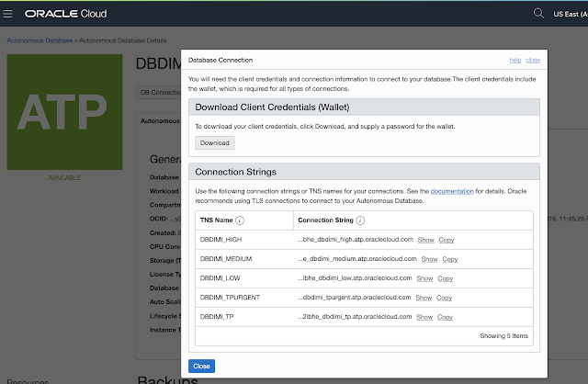The width and height of the screenshot is (588, 384).
Task: Click the dbdimi_low.atp.oraclecloud.com string
Action: tap(355, 278)
